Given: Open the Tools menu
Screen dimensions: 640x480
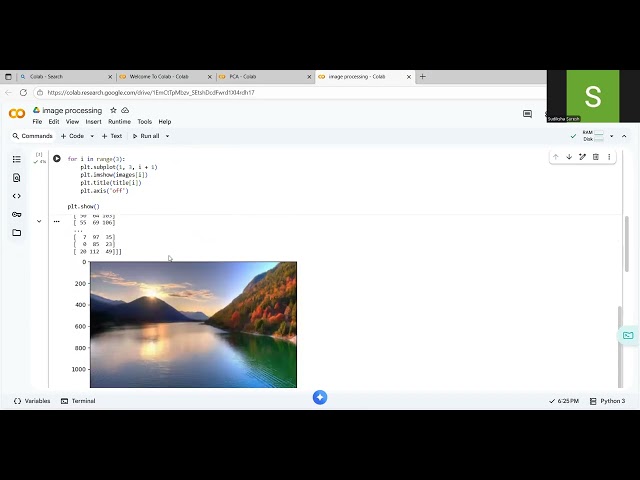Looking at the screenshot, I should coord(144,122).
